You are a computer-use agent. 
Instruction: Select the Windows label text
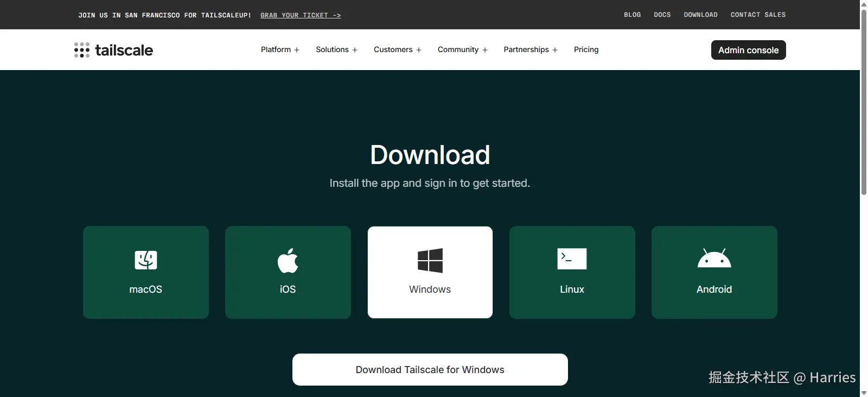pos(430,289)
